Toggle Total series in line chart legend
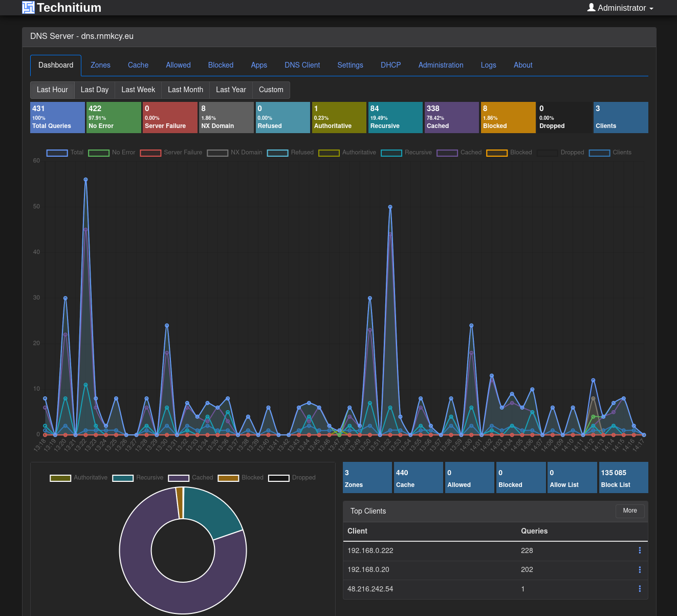 65,153
